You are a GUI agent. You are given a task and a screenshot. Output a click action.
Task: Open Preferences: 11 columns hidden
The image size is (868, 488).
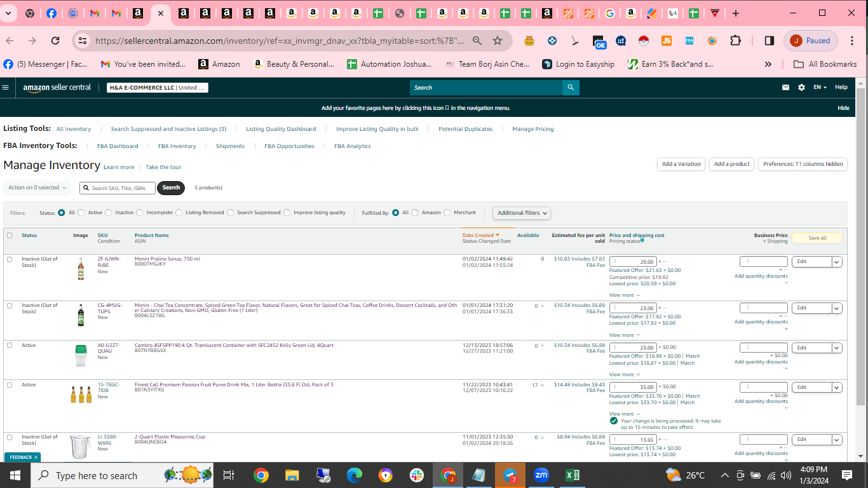tap(803, 164)
